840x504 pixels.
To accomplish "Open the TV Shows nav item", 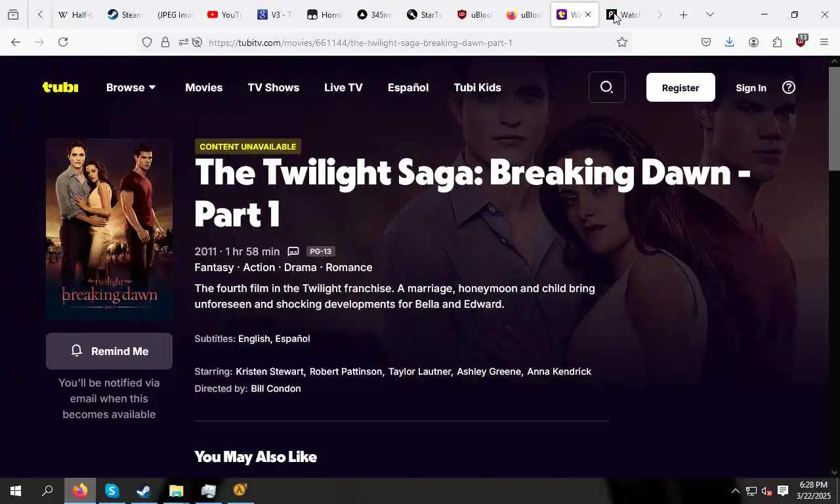I will 273,87.
